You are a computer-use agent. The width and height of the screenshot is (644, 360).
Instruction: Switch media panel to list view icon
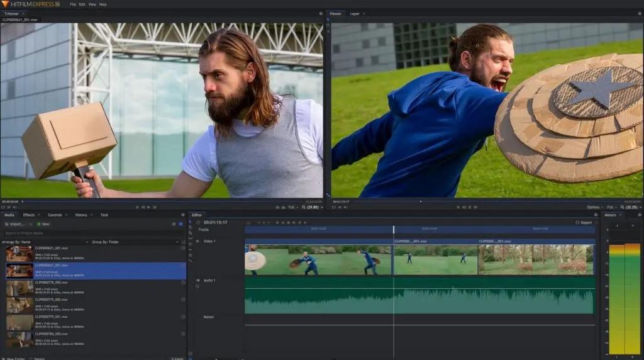tap(174, 224)
